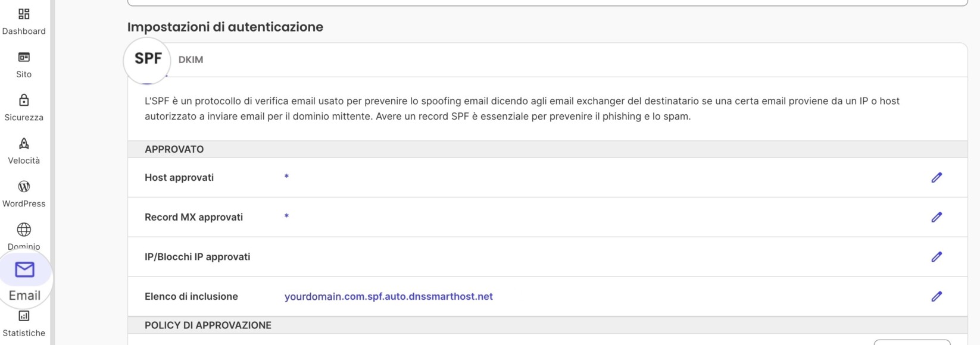Switch to the DKIM tab

(x=191, y=59)
